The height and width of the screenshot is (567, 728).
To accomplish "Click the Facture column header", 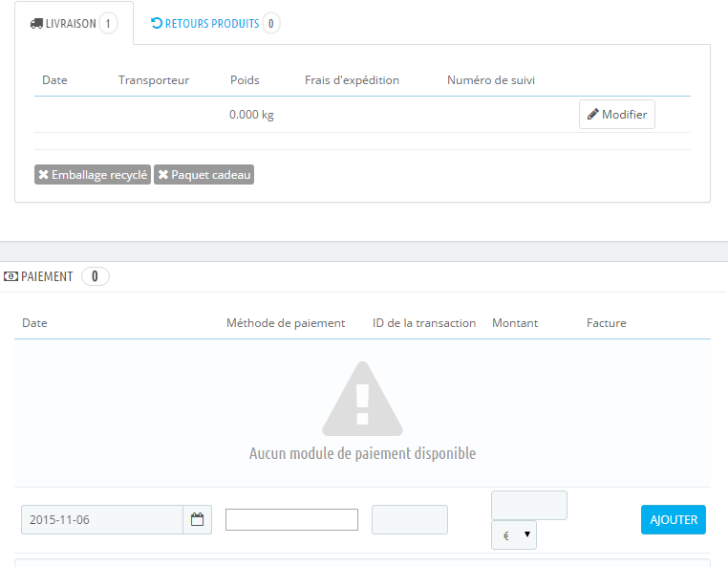I will click(x=607, y=323).
